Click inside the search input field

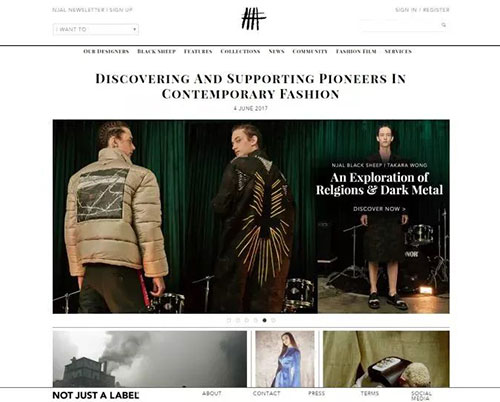pos(400,25)
